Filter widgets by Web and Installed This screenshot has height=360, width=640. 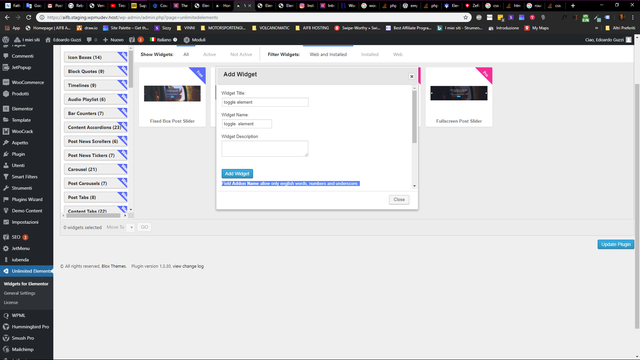pyautogui.click(x=328, y=54)
